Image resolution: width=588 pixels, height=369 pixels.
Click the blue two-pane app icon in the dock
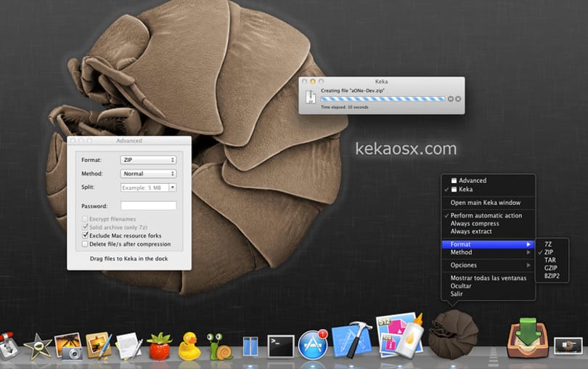click(x=250, y=346)
